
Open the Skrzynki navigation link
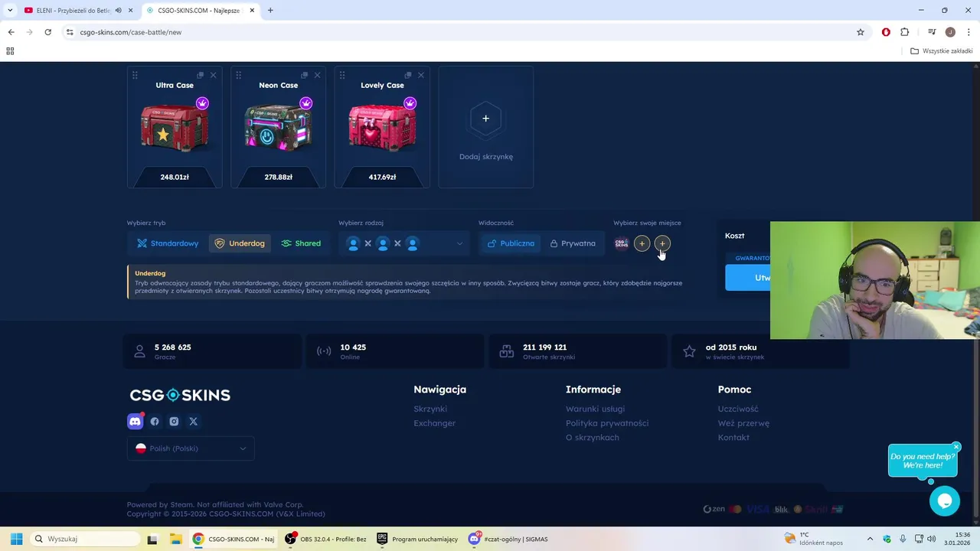[x=430, y=409]
